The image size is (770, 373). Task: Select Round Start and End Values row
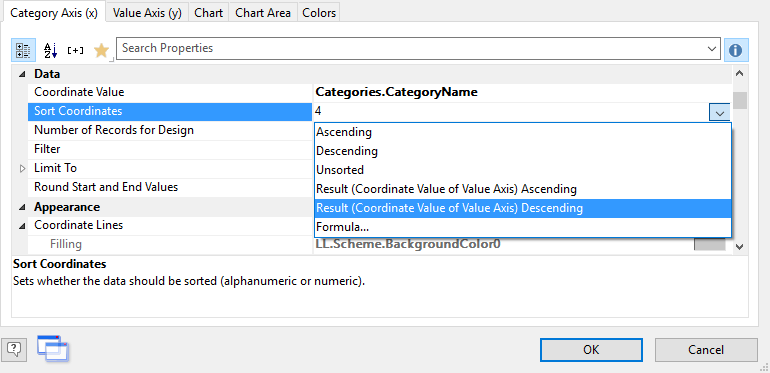pos(170,187)
